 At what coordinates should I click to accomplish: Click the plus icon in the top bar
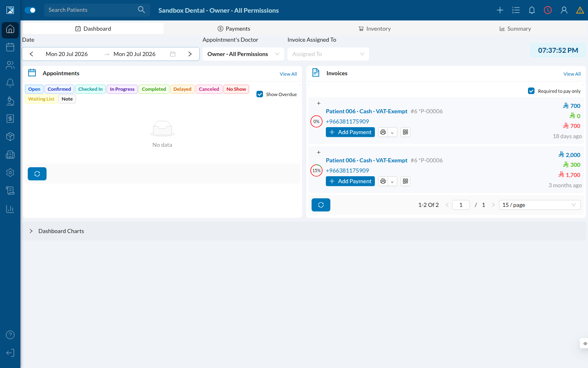500,10
